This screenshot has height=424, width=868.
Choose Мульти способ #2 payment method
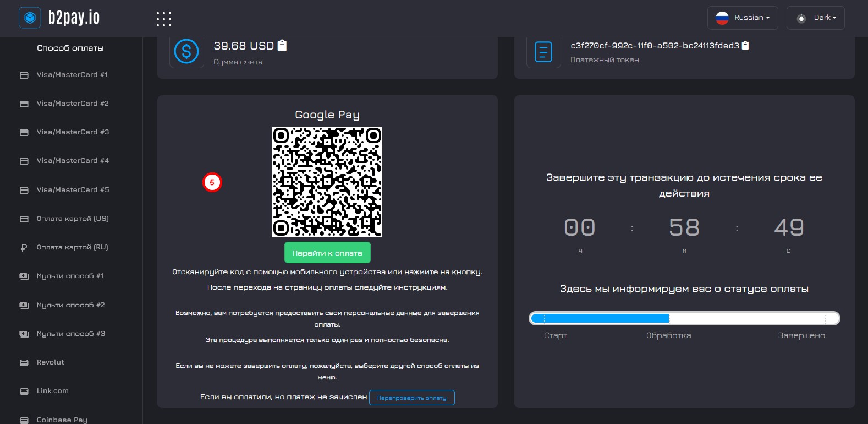coord(70,305)
